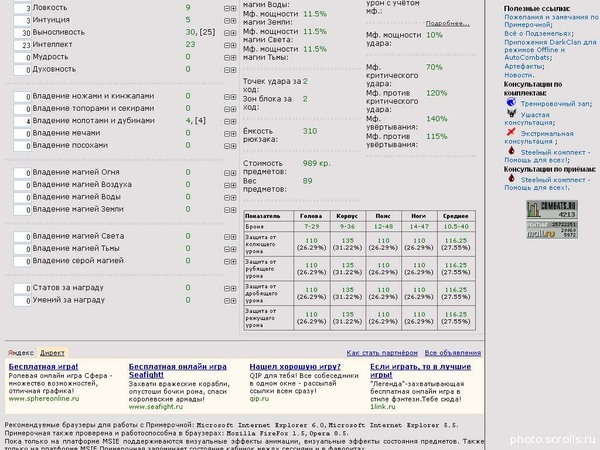Open the Тренировочный зал link

click(555, 104)
